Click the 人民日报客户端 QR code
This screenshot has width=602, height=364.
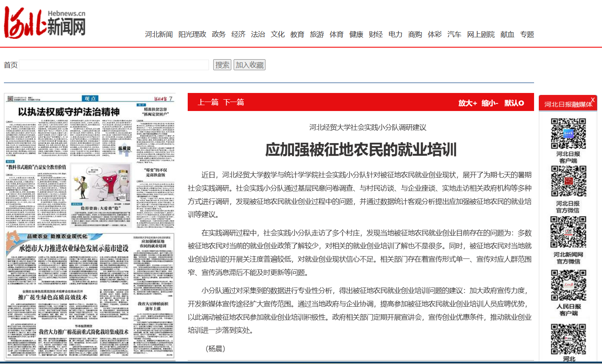click(x=568, y=285)
